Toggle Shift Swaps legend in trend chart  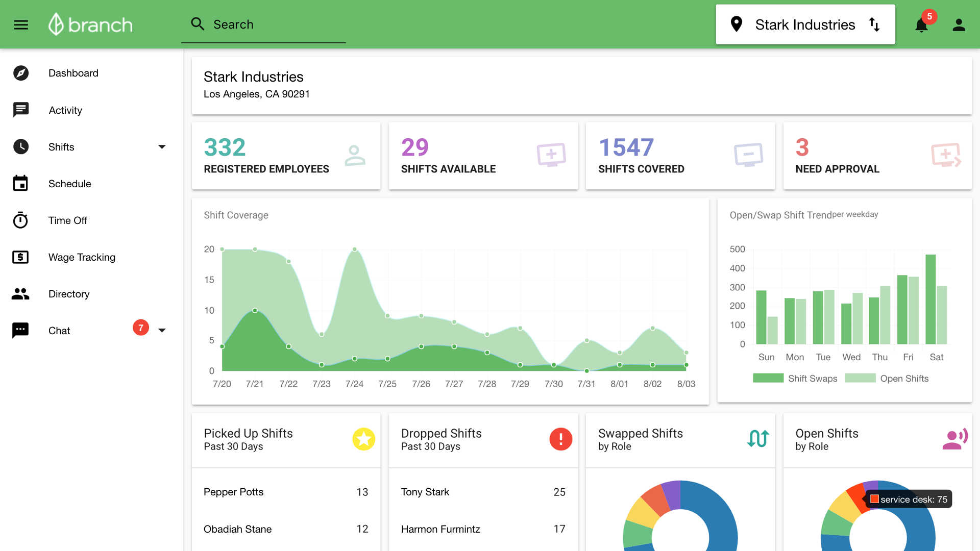point(794,378)
